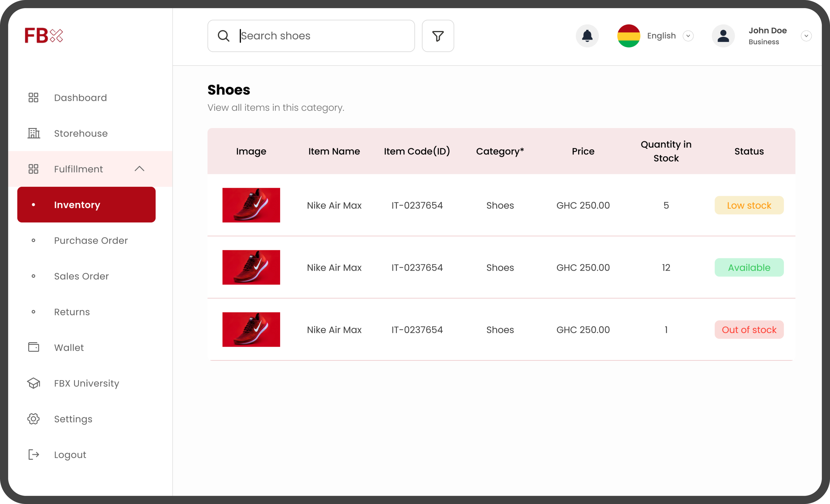The height and width of the screenshot is (504, 830).
Task: Click GHC 250.00 price in Available row
Action: pyautogui.click(x=583, y=268)
